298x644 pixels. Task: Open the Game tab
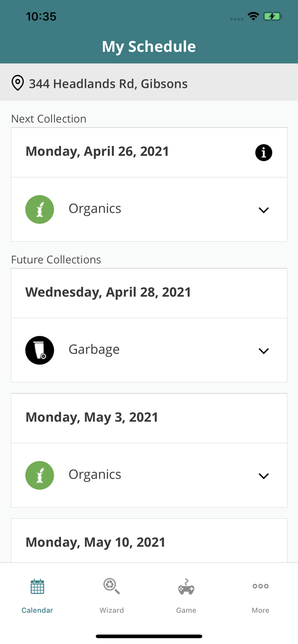[186, 597]
